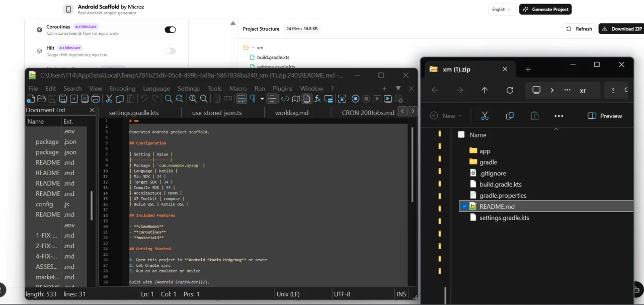Image resolution: width=644 pixels, height=305 pixels.
Task: Toggle Show All Characters pilcrow icon
Action: click(253, 99)
